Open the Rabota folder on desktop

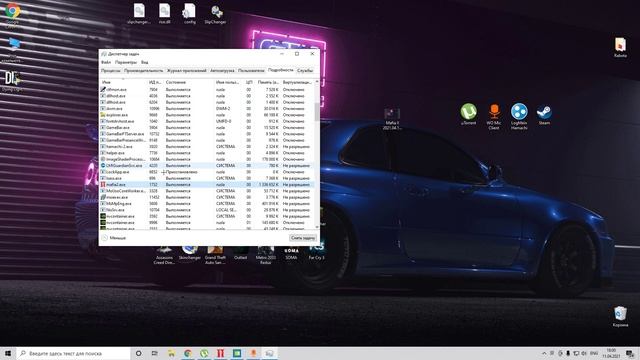(x=620, y=47)
